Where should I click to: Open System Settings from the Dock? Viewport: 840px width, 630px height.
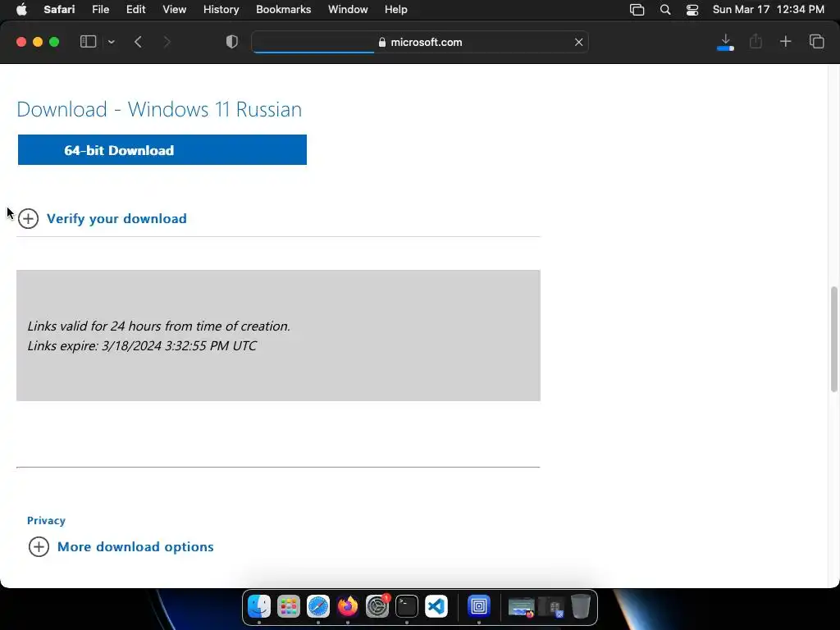377,606
